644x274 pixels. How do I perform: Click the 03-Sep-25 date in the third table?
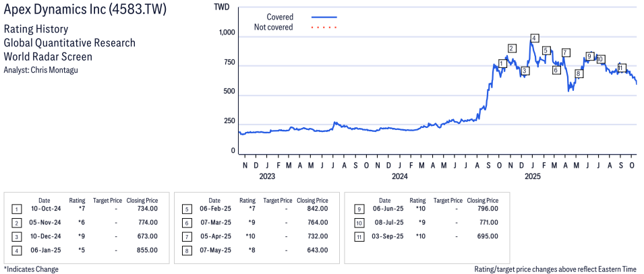tap(384, 236)
